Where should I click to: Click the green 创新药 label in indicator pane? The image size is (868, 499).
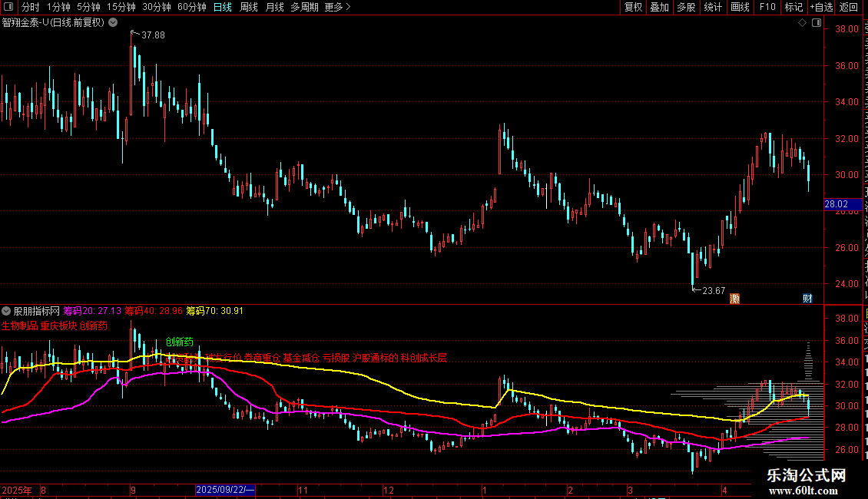(x=179, y=342)
